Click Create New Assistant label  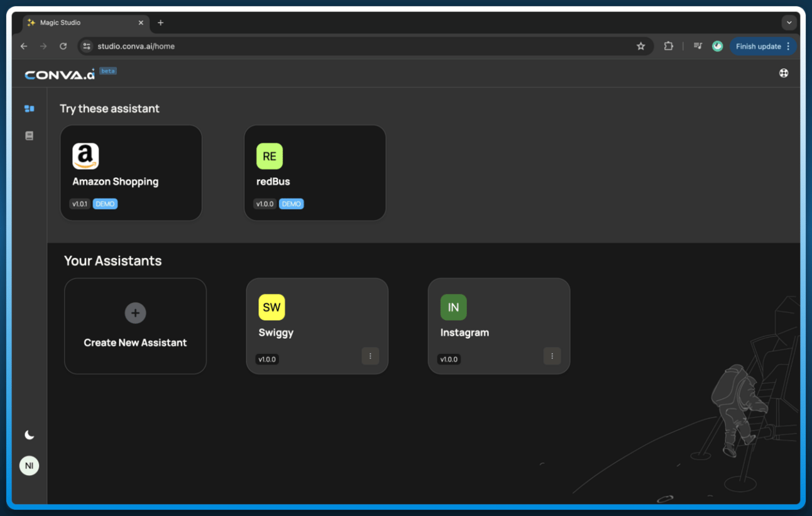pos(135,343)
